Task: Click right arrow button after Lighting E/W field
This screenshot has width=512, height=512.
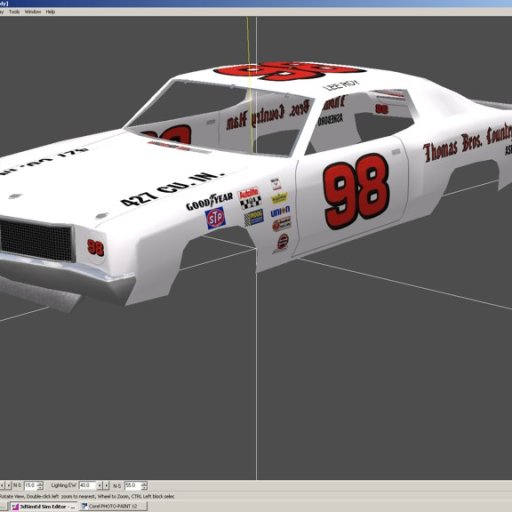Action: pyautogui.click(x=106, y=486)
